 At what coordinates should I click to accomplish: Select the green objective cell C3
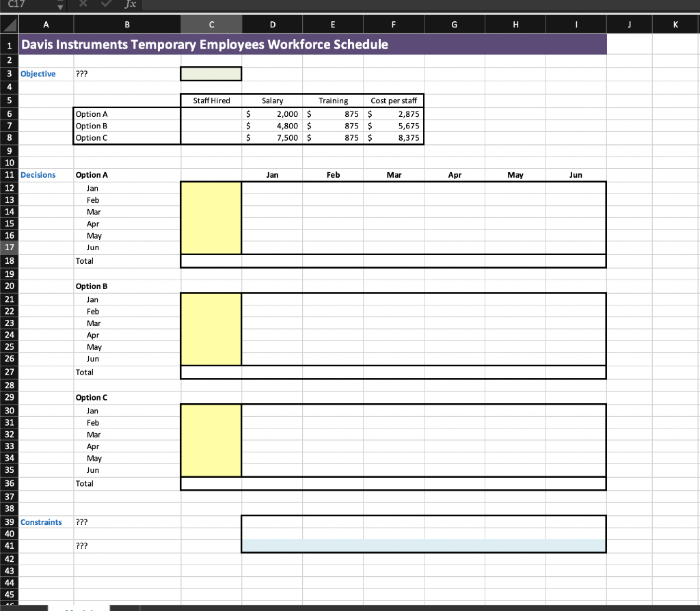coord(211,74)
